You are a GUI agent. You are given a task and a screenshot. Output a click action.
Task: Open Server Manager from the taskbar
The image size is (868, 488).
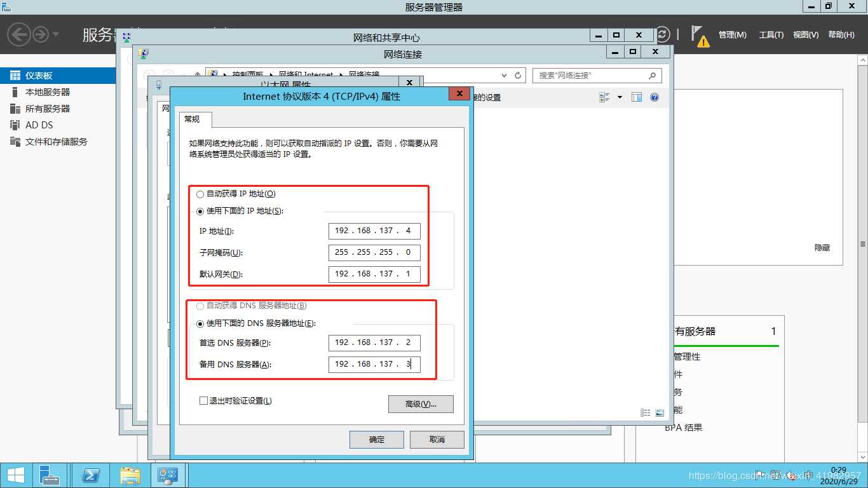[49, 475]
